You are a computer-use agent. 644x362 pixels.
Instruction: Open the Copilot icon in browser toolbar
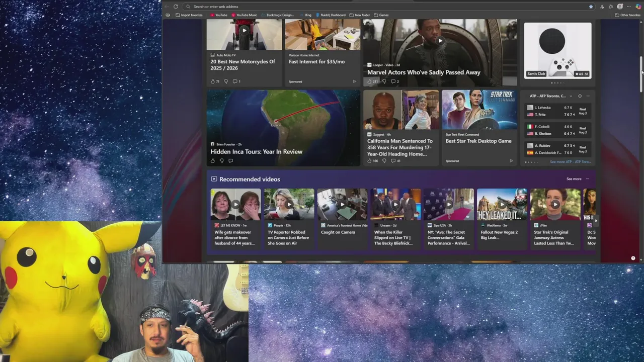638,7
